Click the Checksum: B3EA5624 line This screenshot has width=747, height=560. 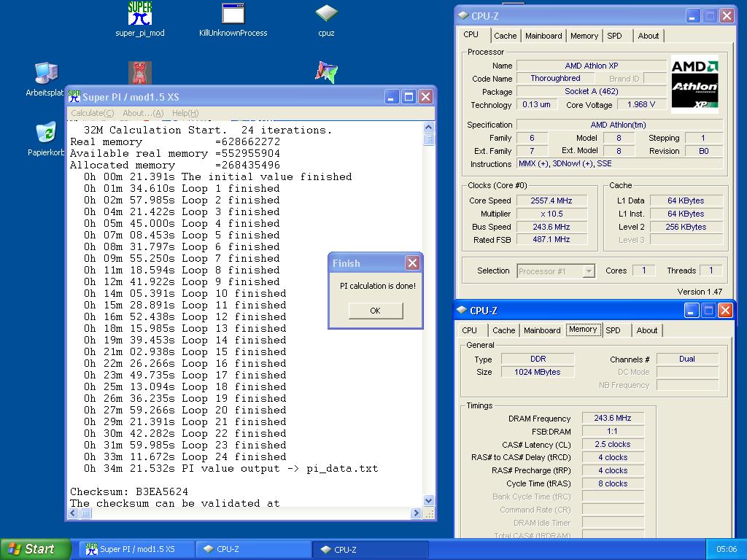point(129,491)
